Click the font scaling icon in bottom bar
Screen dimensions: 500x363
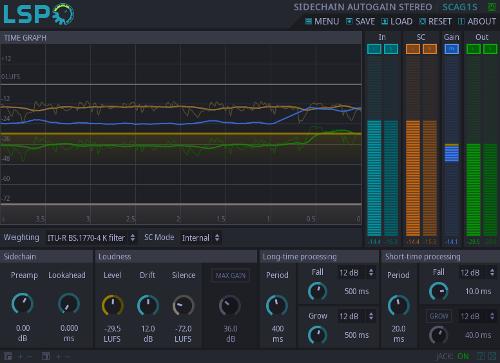46,356
